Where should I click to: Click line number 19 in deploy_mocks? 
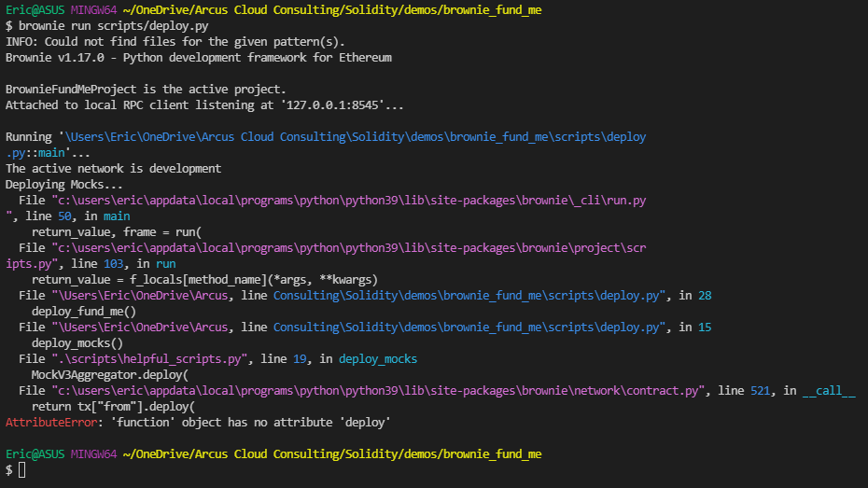pos(300,359)
